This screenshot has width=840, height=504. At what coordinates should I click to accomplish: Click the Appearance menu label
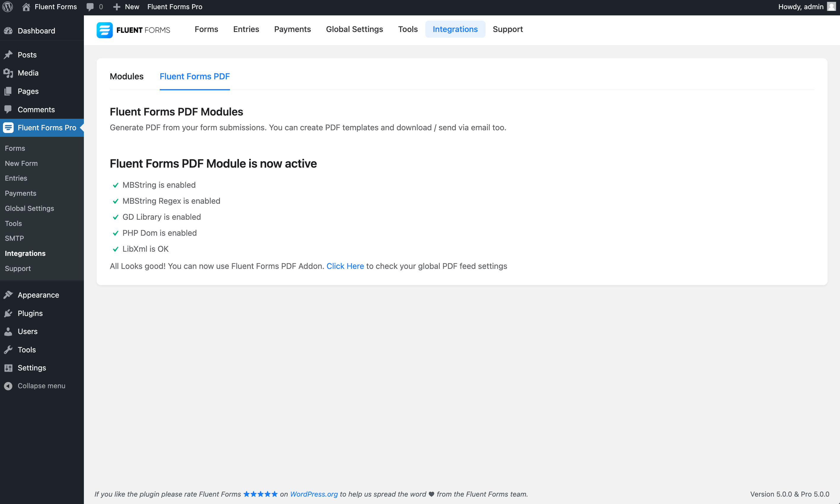(39, 295)
